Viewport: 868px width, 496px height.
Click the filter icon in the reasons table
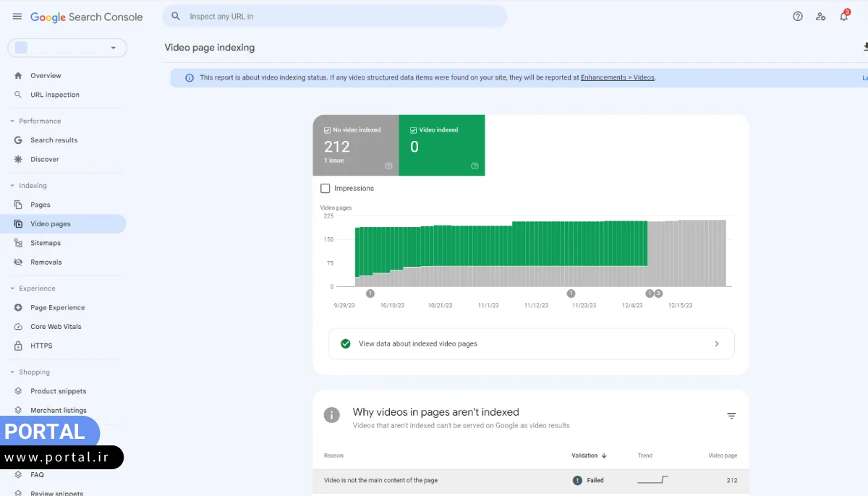[x=731, y=416]
